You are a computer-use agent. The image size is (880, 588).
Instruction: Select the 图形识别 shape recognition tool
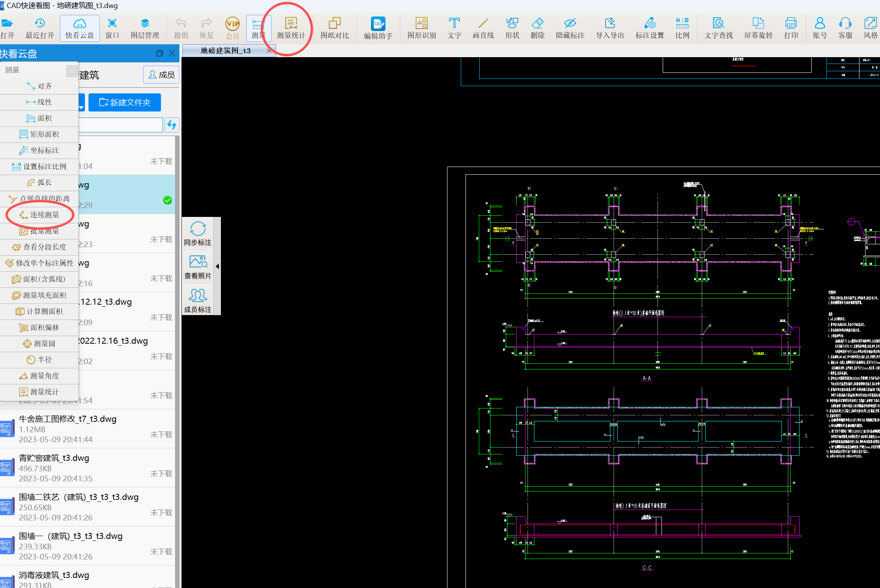pos(421,28)
